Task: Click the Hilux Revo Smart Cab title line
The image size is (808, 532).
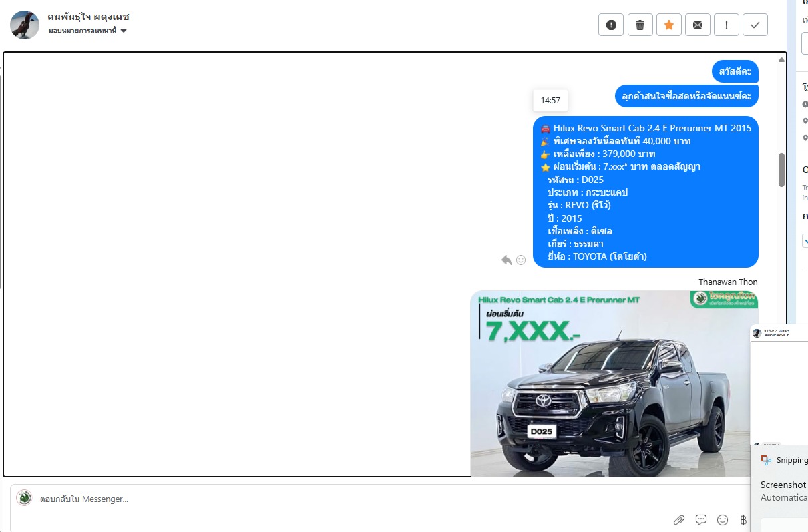Action: tap(646, 128)
